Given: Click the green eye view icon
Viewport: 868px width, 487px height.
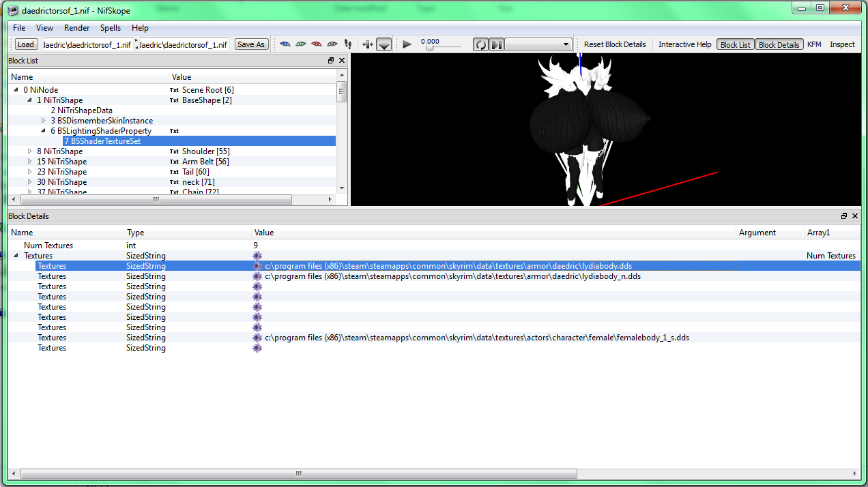Looking at the screenshot, I should click(x=300, y=44).
